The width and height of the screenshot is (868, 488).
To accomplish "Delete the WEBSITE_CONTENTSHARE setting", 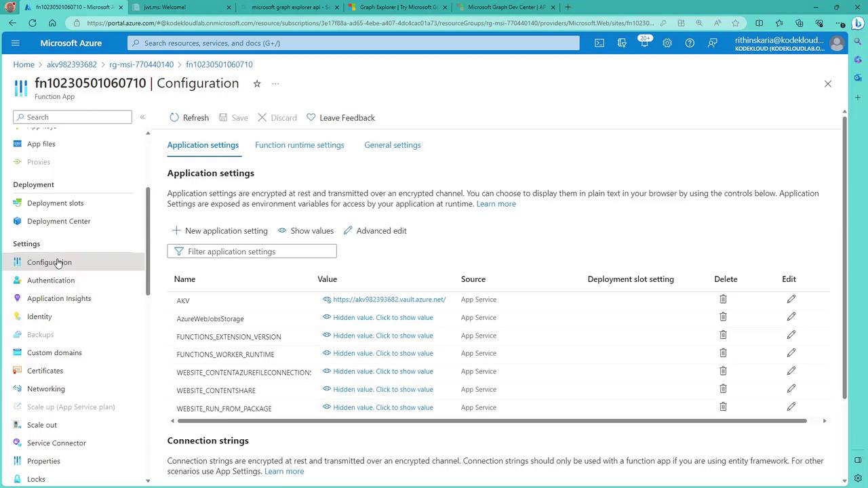I will click(x=723, y=388).
